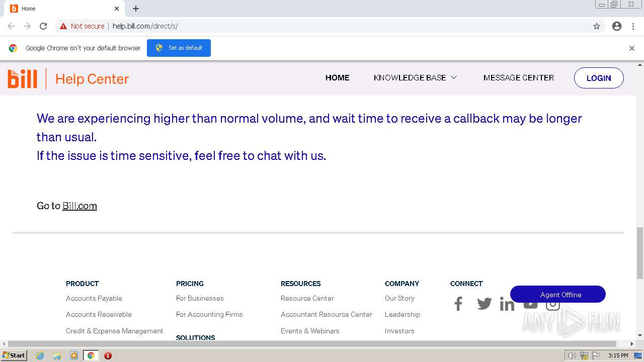Follow the Bill.com link

point(79,206)
